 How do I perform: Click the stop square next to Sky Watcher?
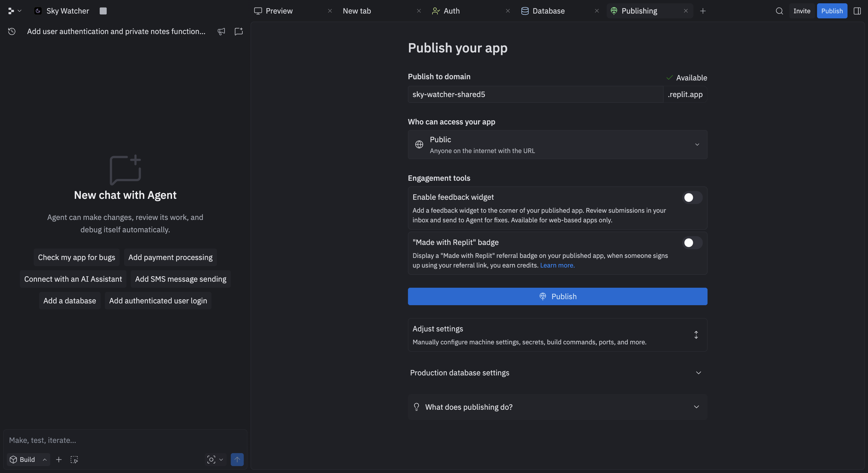(x=103, y=11)
